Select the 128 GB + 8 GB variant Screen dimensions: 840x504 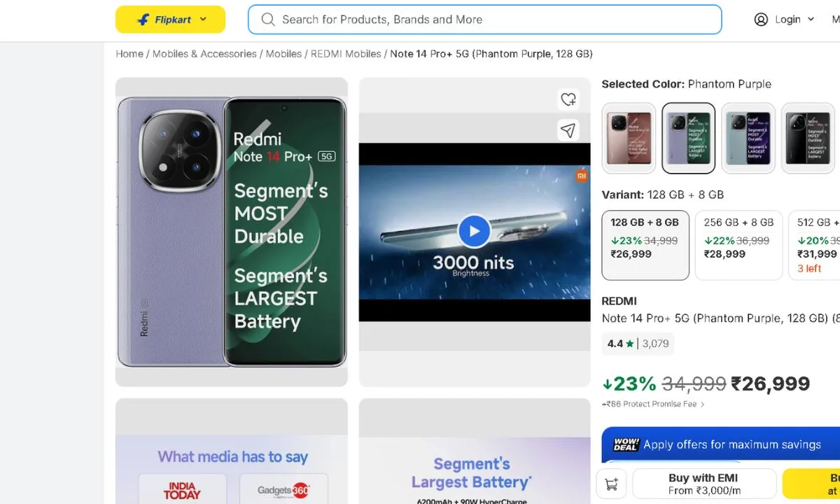click(x=645, y=245)
